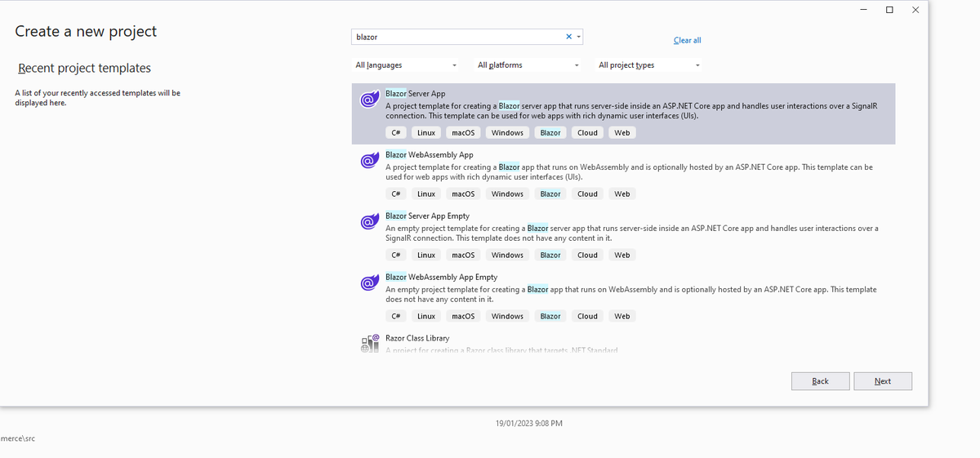Click Blazor tag under Blazor WebAssembly App
Image resolution: width=980 pixels, height=458 pixels.
550,193
